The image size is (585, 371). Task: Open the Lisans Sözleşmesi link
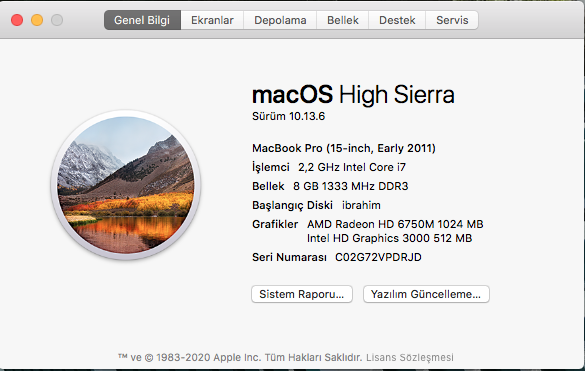point(410,358)
